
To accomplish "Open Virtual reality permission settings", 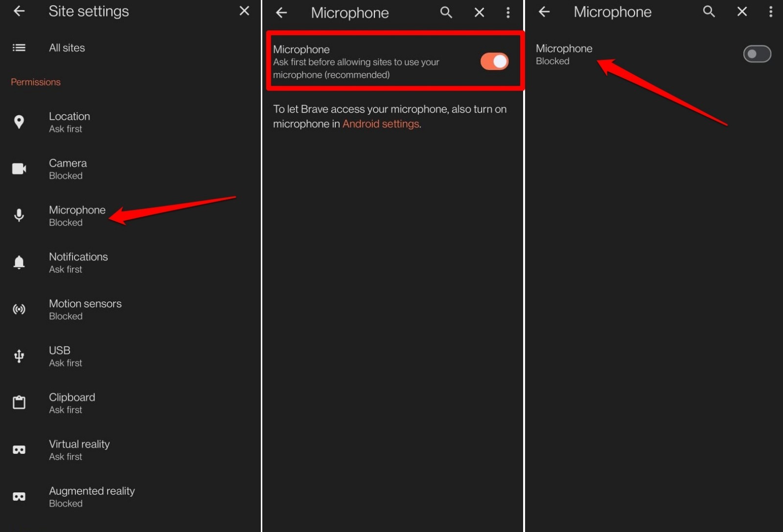I will (130, 450).
